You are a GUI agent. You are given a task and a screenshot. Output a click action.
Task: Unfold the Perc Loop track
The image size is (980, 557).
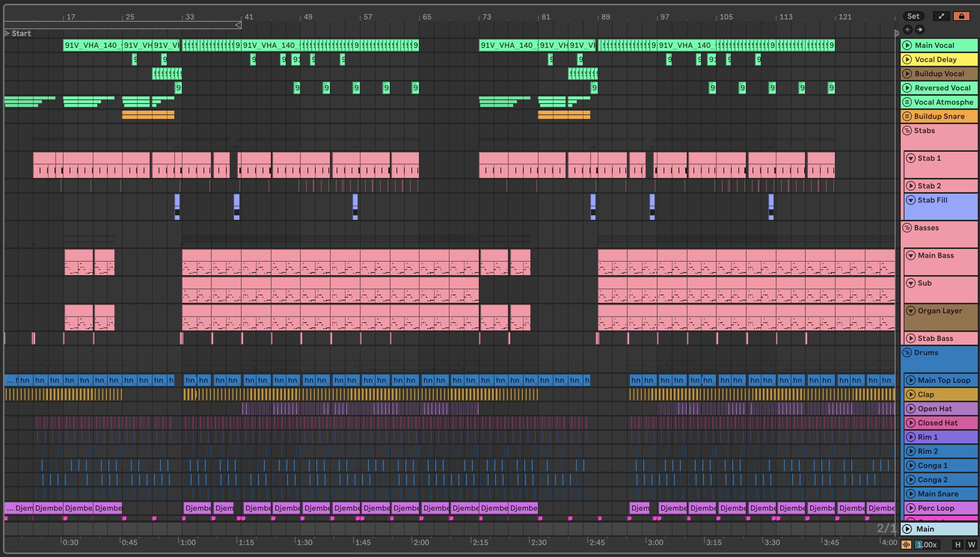[x=911, y=508]
